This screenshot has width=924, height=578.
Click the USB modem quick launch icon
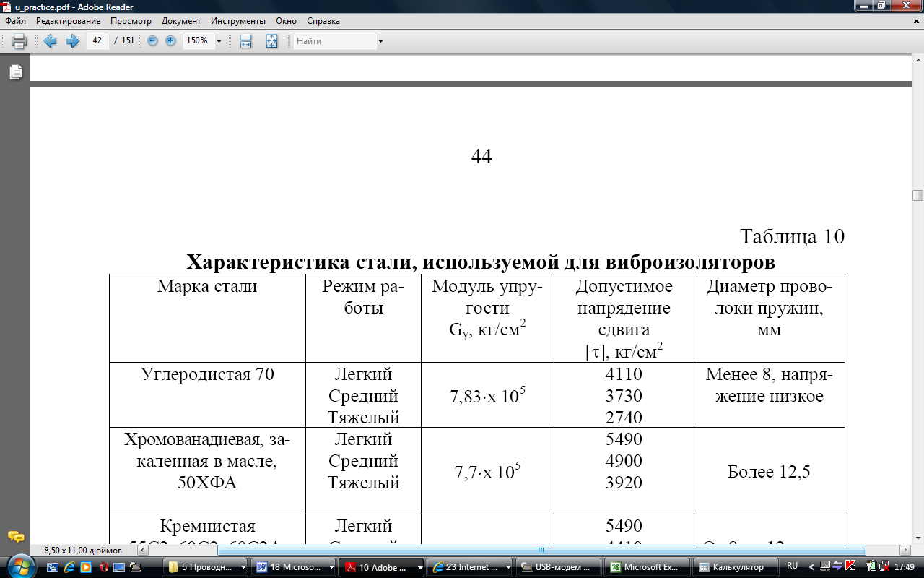click(x=135, y=567)
